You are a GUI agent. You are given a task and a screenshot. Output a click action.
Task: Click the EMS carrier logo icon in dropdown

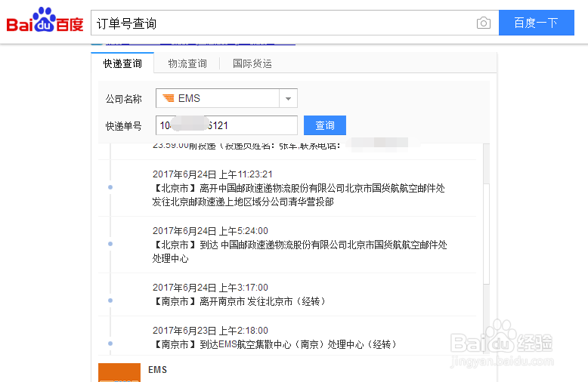click(168, 98)
